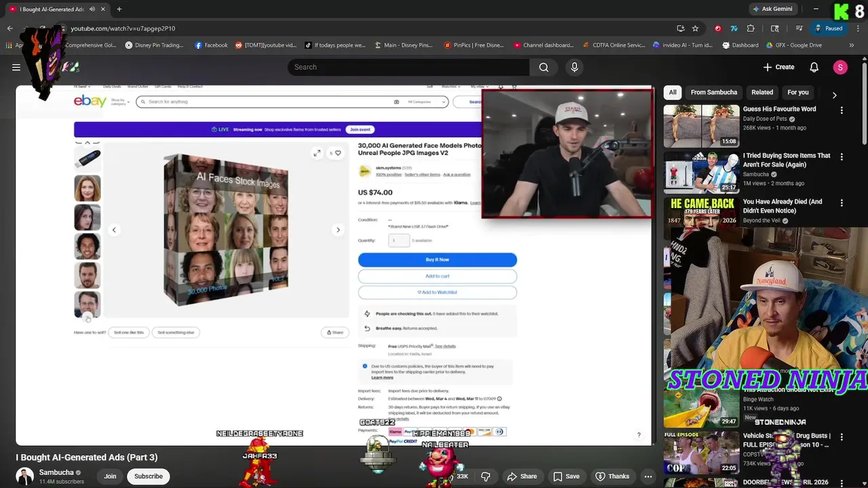Click the Join button
Image resolution: width=868 pixels, height=488 pixels.
pos(110,476)
